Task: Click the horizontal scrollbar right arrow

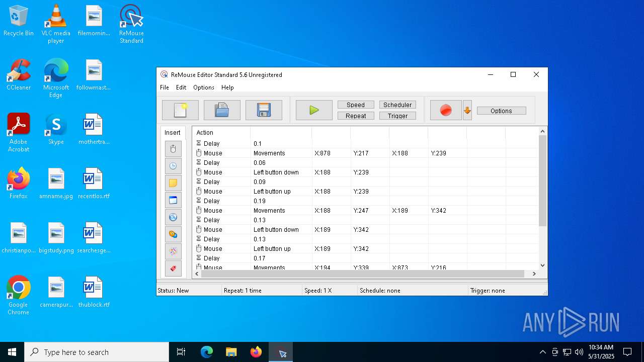Action: pyautogui.click(x=534, y=274)
